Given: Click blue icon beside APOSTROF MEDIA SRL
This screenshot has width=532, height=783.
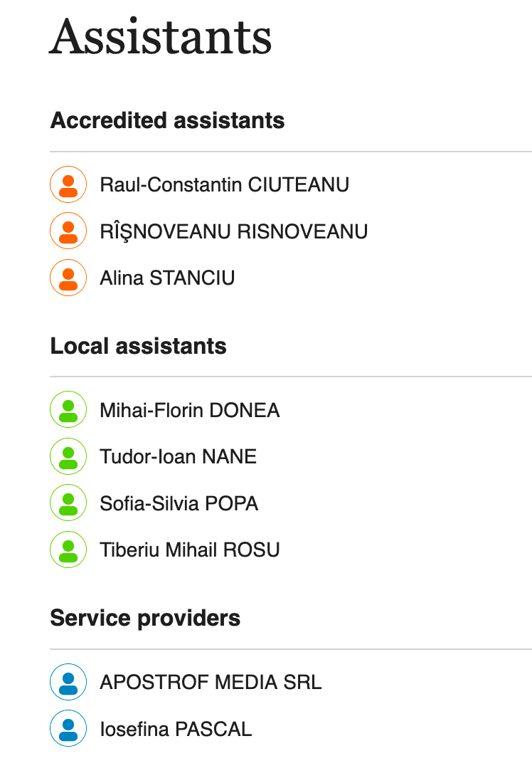Looking at the screenshot, I should coord(68,682).
